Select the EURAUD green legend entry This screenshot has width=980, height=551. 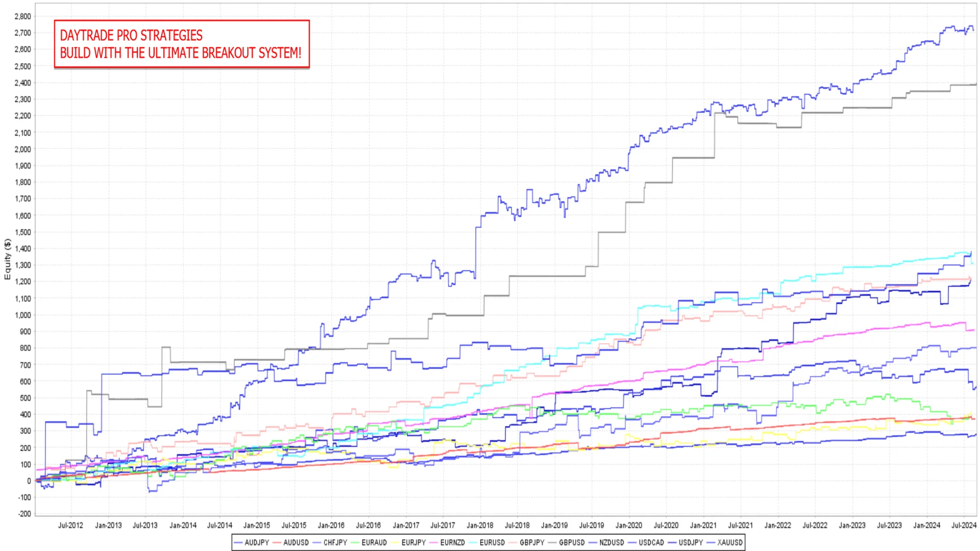pos(369,542)
